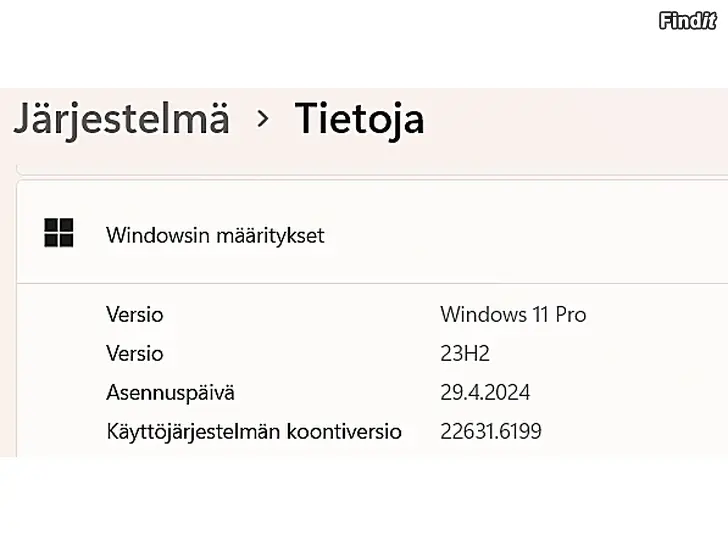
Task: Click the Käyttöjärjestelmän koontiversio label
Action: (x=254, y=432)
